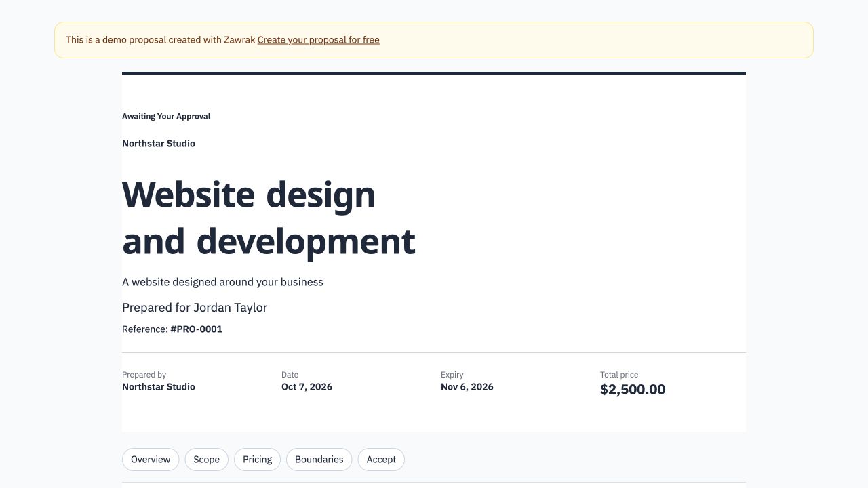The height and width of the screenshot is (488, 868).
Task: Select the Accept section pill
Action: (381, 460)
